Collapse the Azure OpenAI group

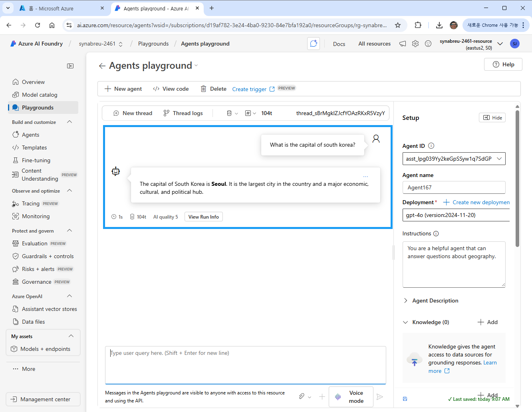pos(69,296)
